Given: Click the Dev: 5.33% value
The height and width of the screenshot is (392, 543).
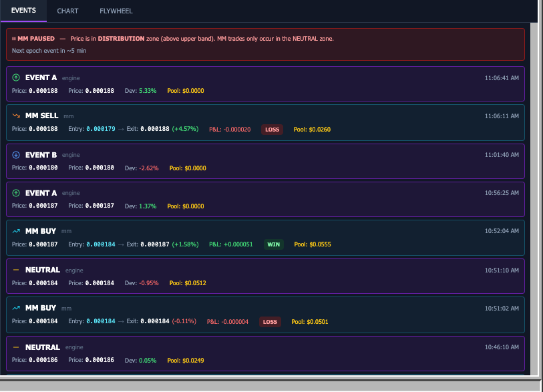Looking at the screenshot, I should pos(141,91).
